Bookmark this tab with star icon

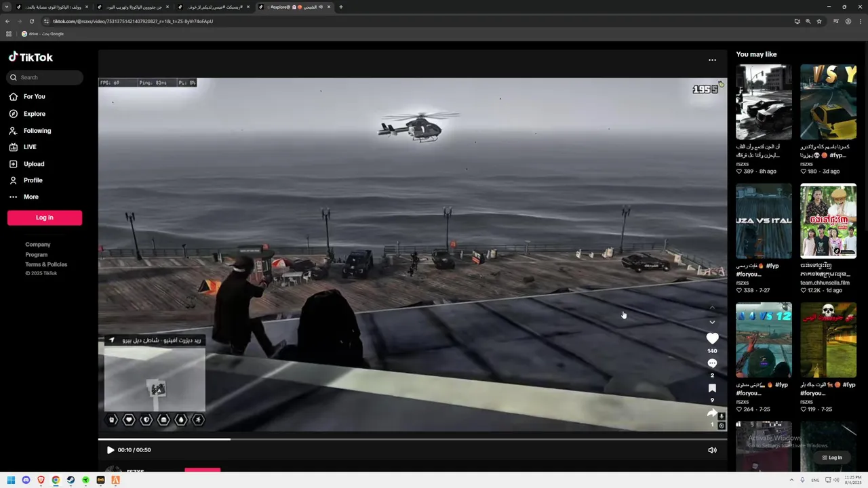[x=819, y=21]
